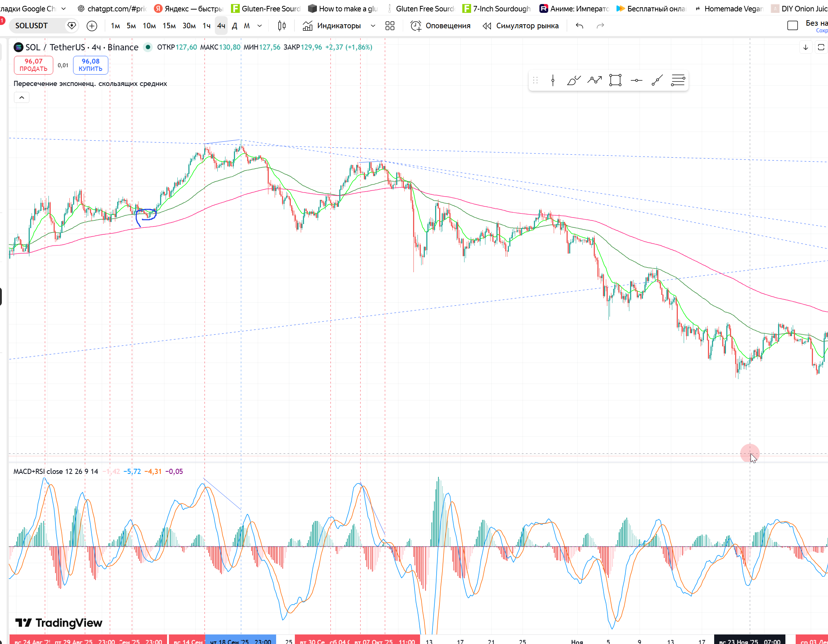Select the rectangle shape tool

click(x=615, y=80)
